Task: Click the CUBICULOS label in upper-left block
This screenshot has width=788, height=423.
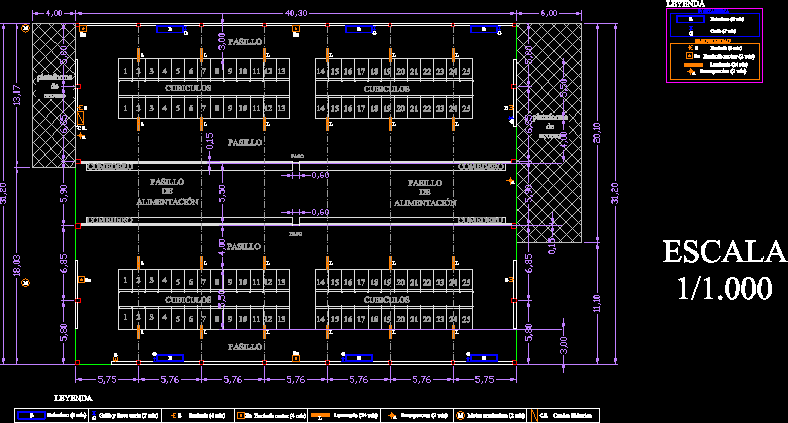Action: click(188, 88)
